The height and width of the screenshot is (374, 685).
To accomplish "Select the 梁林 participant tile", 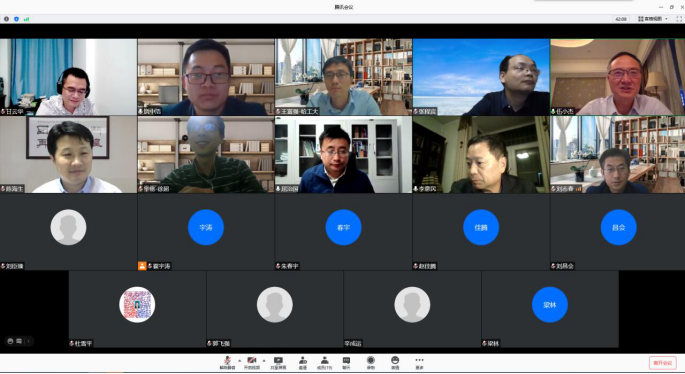I will [x=550, y=309].
